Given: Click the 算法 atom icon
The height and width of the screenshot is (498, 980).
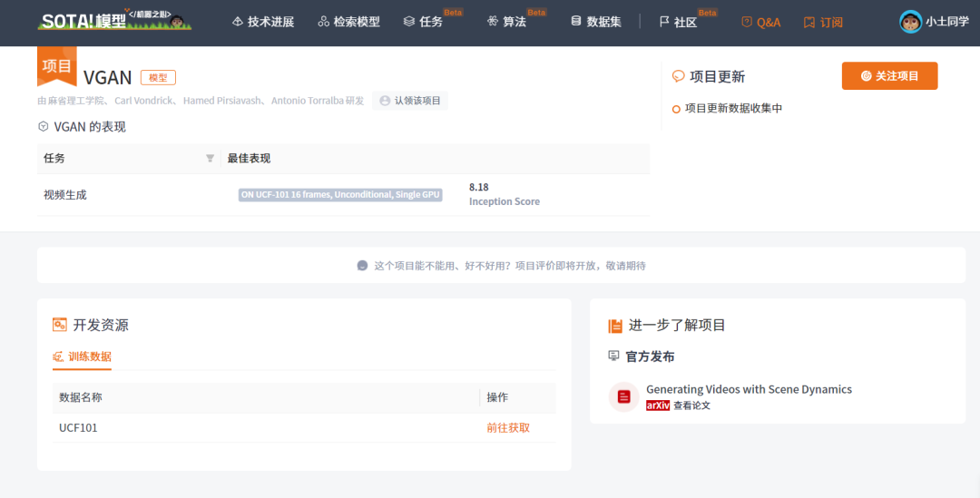Looking at the screenshot, I should point(493,22).
